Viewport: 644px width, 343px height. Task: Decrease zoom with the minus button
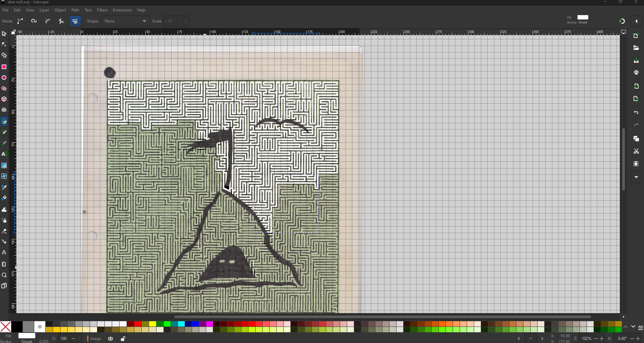click(596, 339)
